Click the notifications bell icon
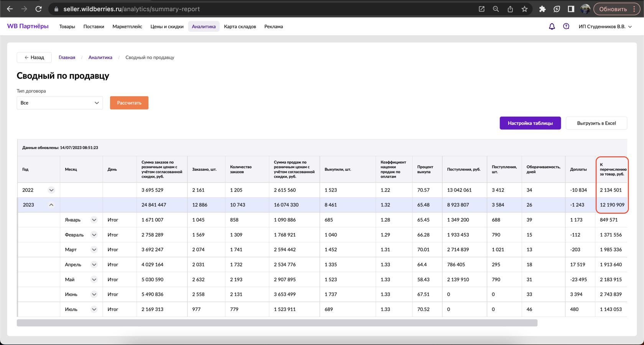644x345 pixels. tap(552, 26)
